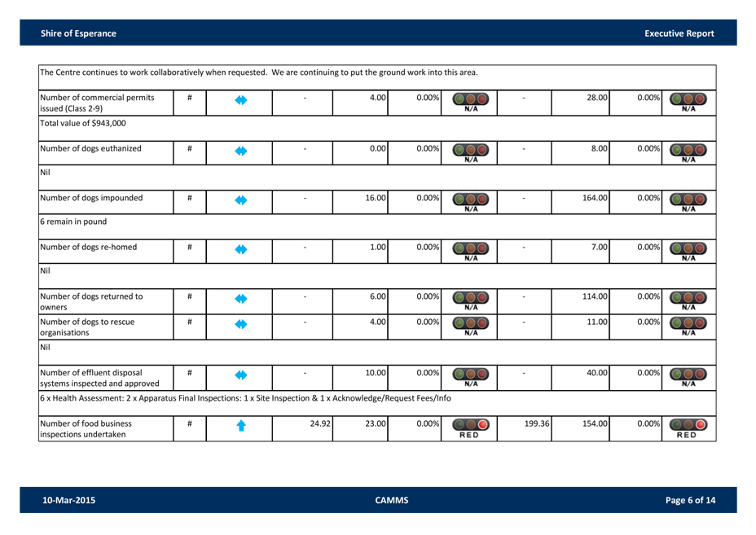756x535 pixels.
Task: Click the first N/A traffic light for dogs re-homed
Action: point(472,249)
